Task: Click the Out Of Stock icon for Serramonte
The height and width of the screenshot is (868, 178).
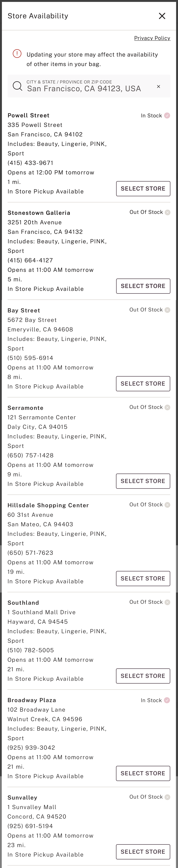Action: coord(167,407)
